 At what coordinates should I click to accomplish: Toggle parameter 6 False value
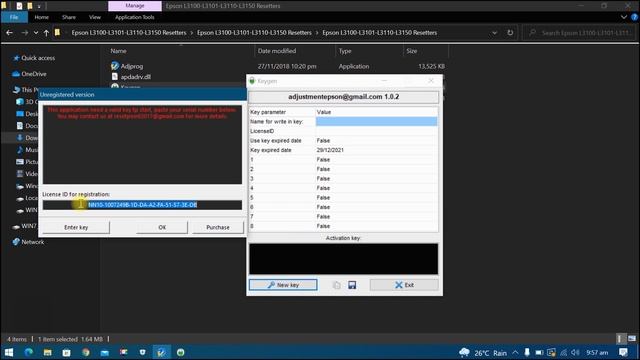tap(376, 207)
